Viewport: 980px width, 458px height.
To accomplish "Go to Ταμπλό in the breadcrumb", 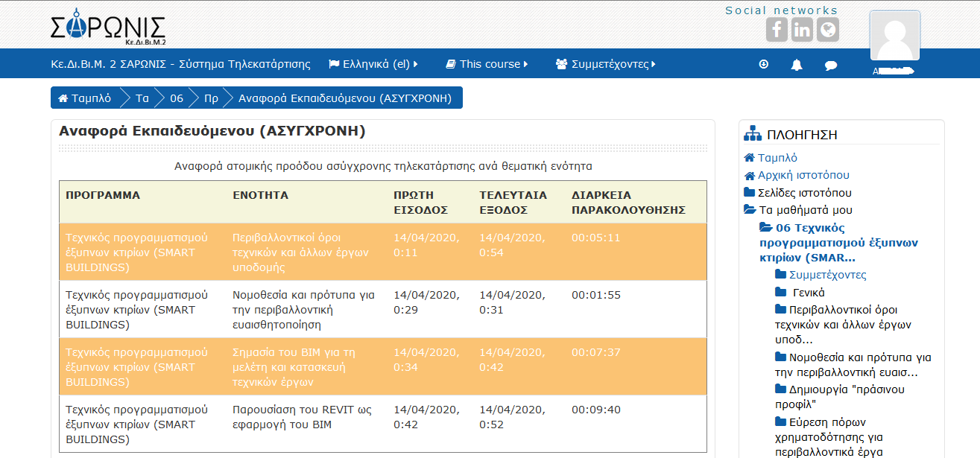I will [85, 98].
